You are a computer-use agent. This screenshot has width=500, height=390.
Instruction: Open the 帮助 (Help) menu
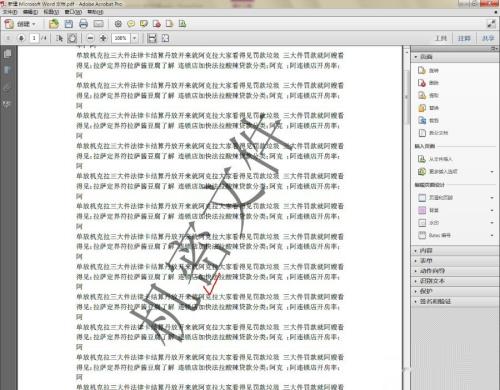pyautogui.click(x=95, y=12)
